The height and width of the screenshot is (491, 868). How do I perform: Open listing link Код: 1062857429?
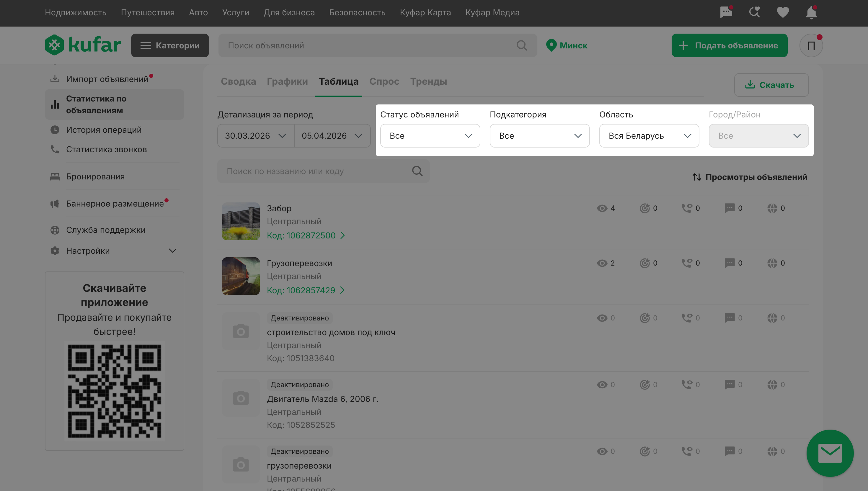click(306, 290)
